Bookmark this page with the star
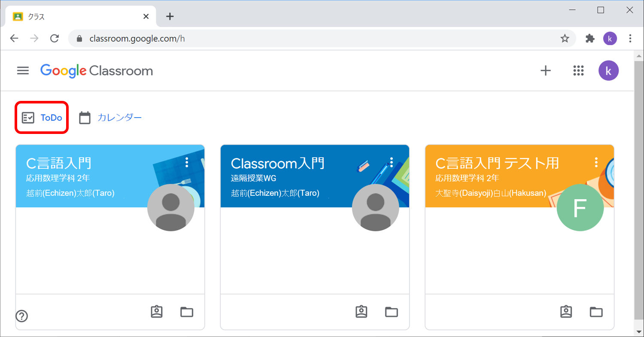This screenshot has height=337, width=644. (x=565, y=39)
